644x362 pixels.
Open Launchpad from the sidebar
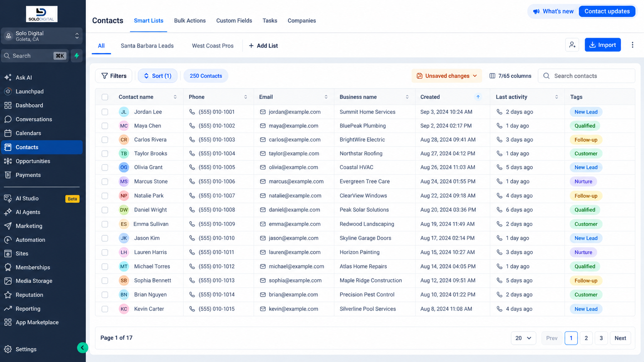pyautogui.click(x=41, y=92)
